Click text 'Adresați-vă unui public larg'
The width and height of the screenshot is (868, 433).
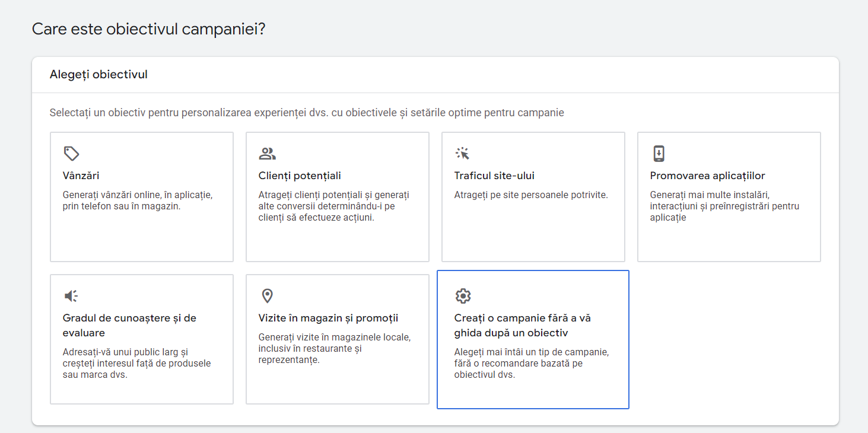point(125,352)
